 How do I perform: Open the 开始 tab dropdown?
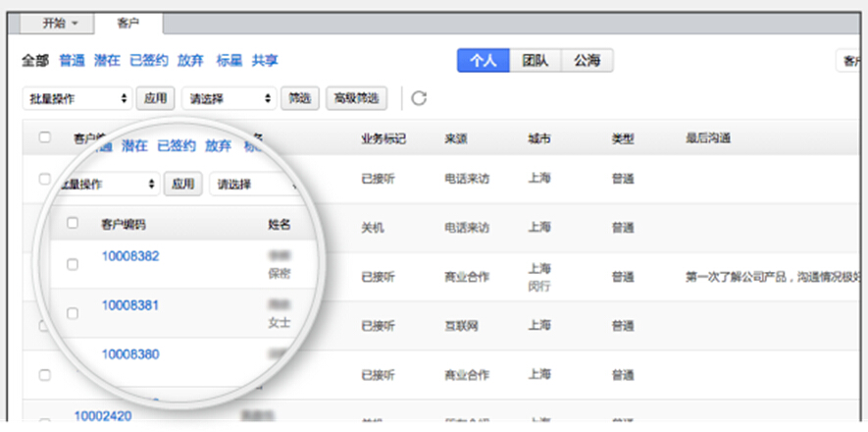61,23
